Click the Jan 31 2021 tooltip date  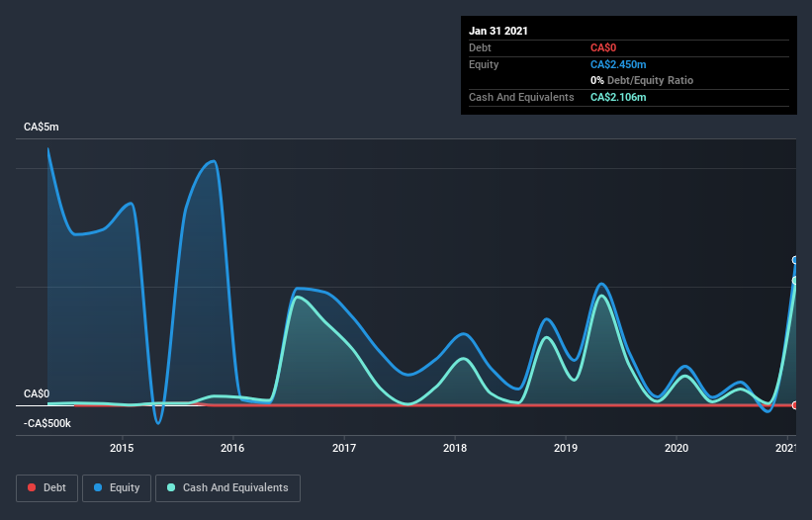(498, 31)
